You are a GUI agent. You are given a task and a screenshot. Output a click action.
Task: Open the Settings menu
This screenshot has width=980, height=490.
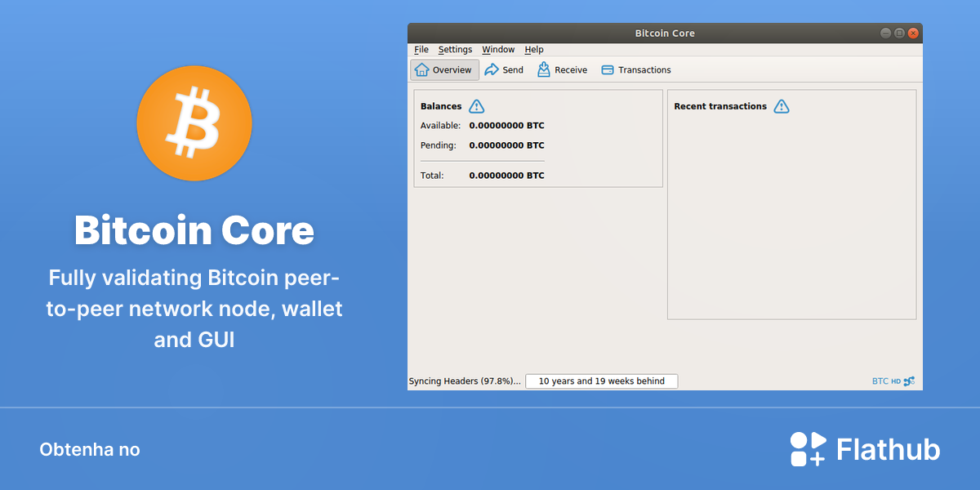pos(455,49)
